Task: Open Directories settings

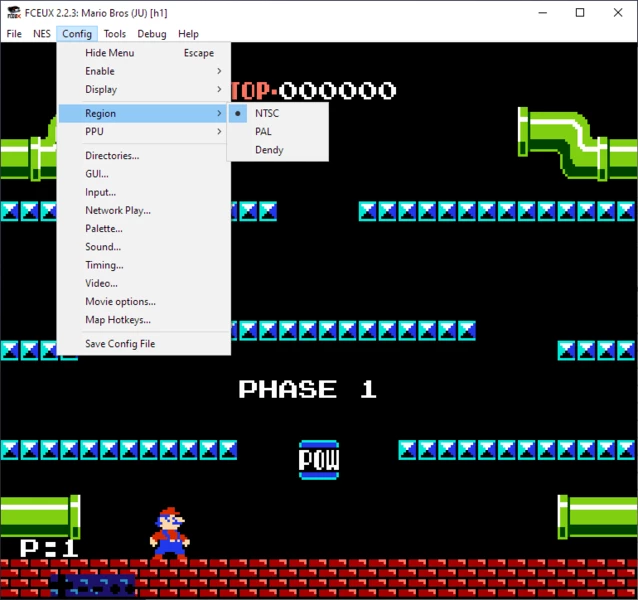Action: click(x=144, y=156)
